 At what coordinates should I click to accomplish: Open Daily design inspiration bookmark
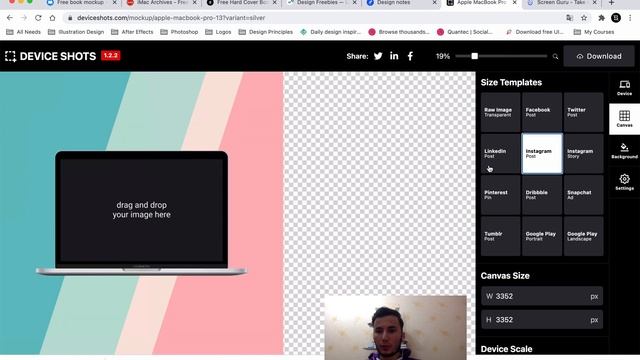point(330,32)
